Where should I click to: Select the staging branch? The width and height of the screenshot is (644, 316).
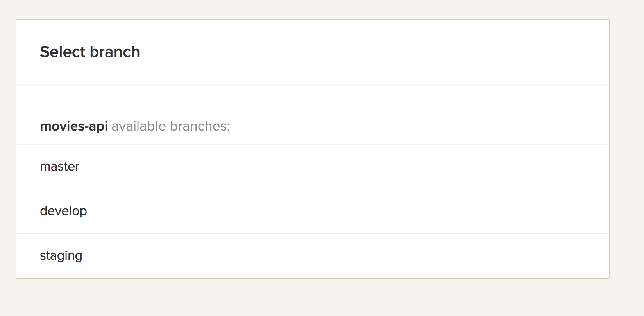[313, 256]
